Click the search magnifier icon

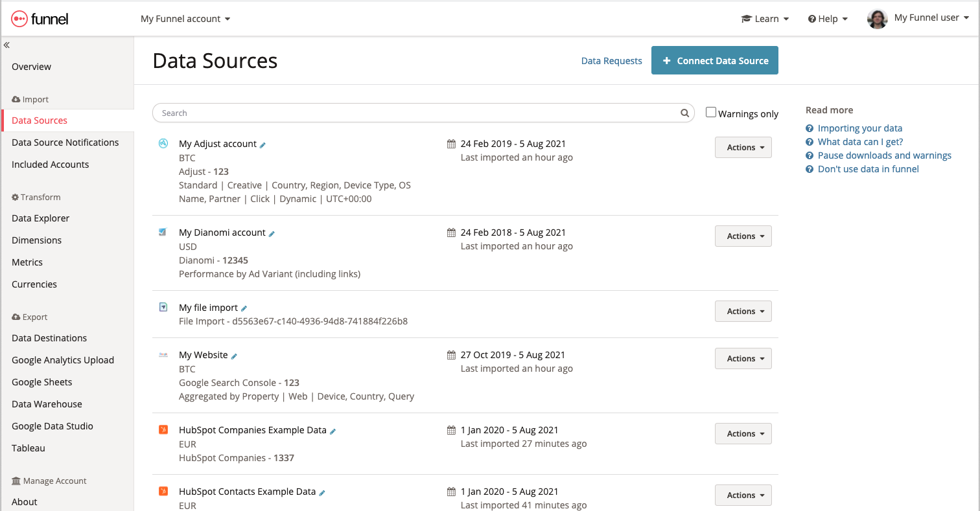click(684, 113)
